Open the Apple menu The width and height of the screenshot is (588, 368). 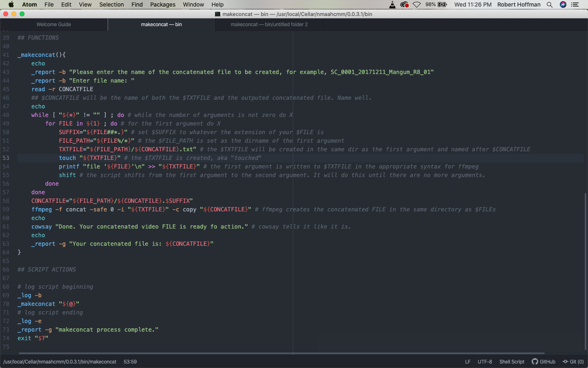click(x=11, y=4)
